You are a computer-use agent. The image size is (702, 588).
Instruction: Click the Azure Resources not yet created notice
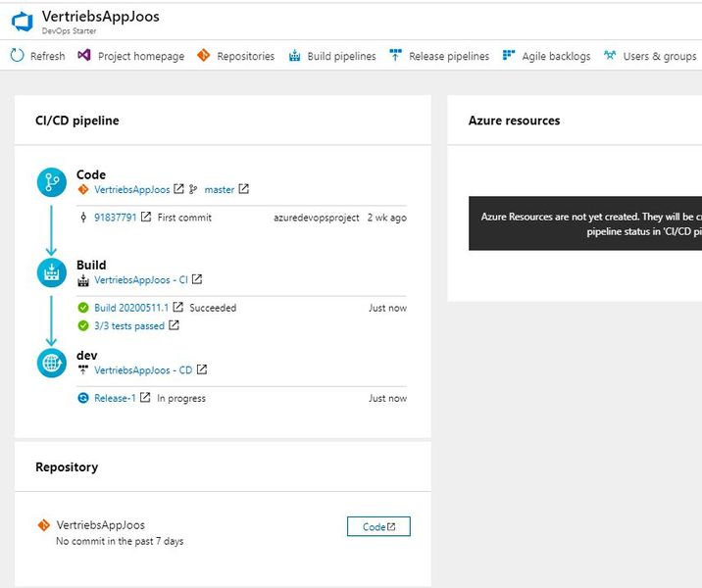click(x=585, y=223)
